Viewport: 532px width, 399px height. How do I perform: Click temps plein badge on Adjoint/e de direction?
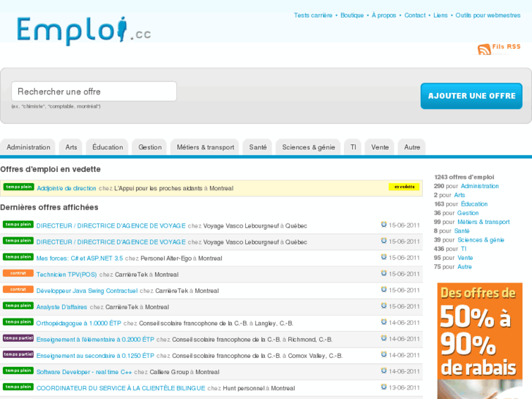(19, 187)
